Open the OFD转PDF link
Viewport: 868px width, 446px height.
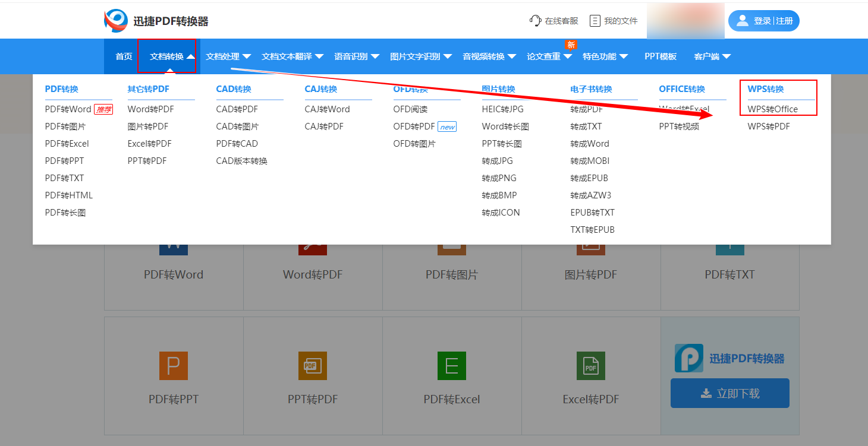[x=414, y=126]
